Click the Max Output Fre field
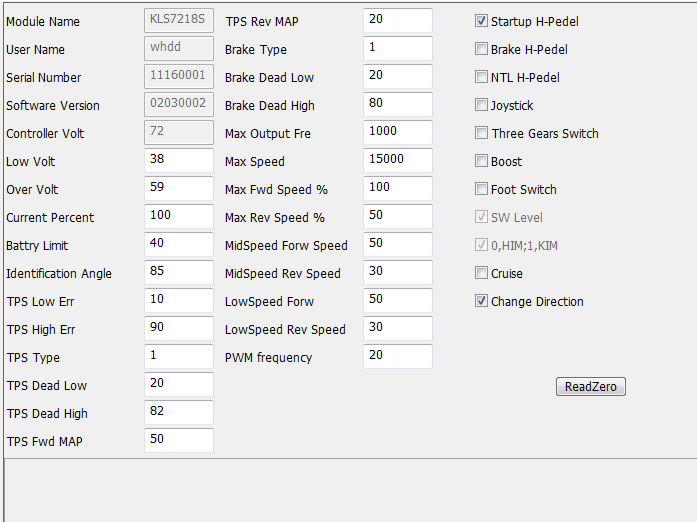Viewport: 697px width, 522px height. (x=397, y=132)
